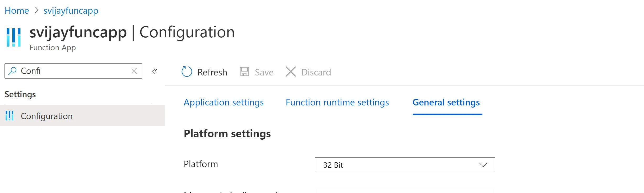Collapse the sidebar with double chevron
The image size is (644, 193).
click(x=155, y=71)
